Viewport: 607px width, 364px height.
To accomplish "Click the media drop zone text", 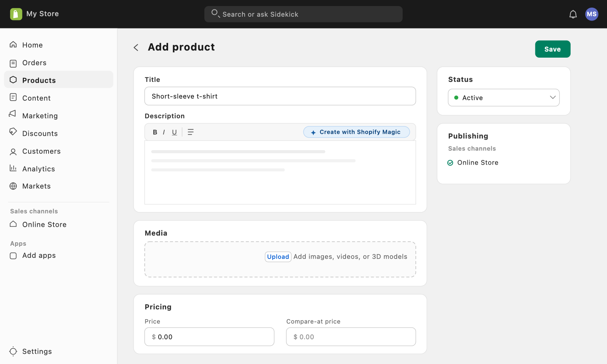I will point(350,257).
